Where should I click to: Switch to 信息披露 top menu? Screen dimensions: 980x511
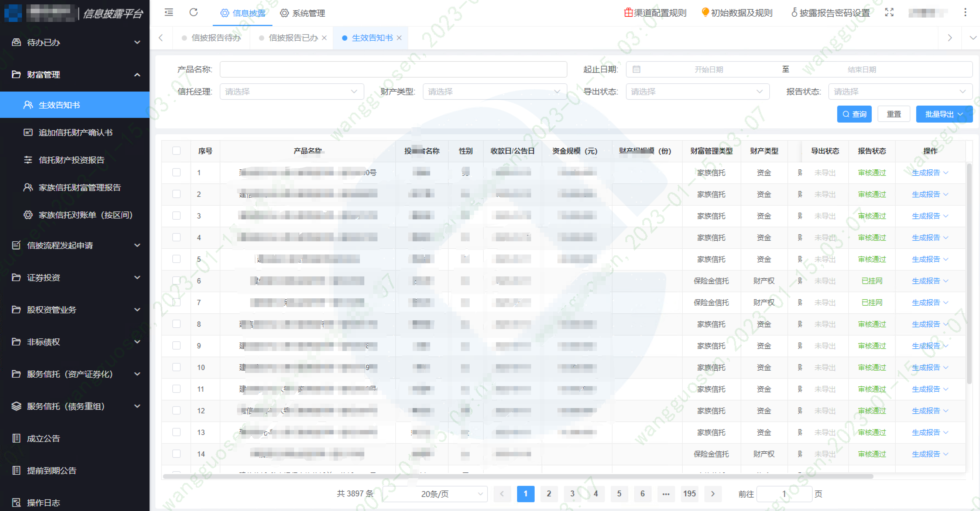click(243, 13)
